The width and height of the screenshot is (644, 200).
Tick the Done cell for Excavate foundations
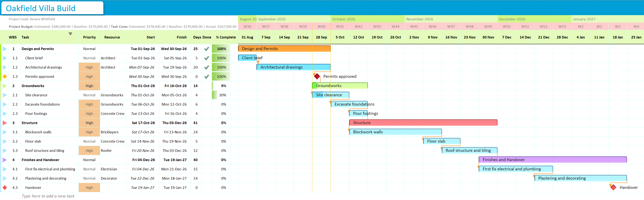click(x=206, y=104)
